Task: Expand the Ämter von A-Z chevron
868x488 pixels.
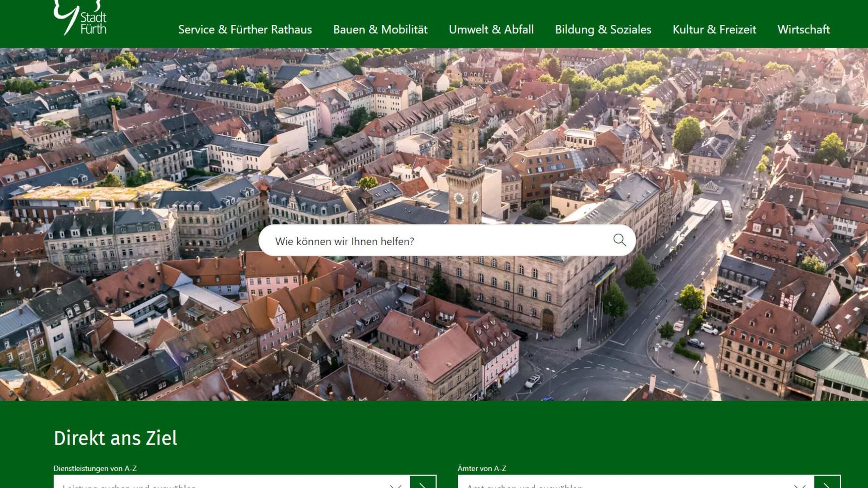Action: point(800,485)
